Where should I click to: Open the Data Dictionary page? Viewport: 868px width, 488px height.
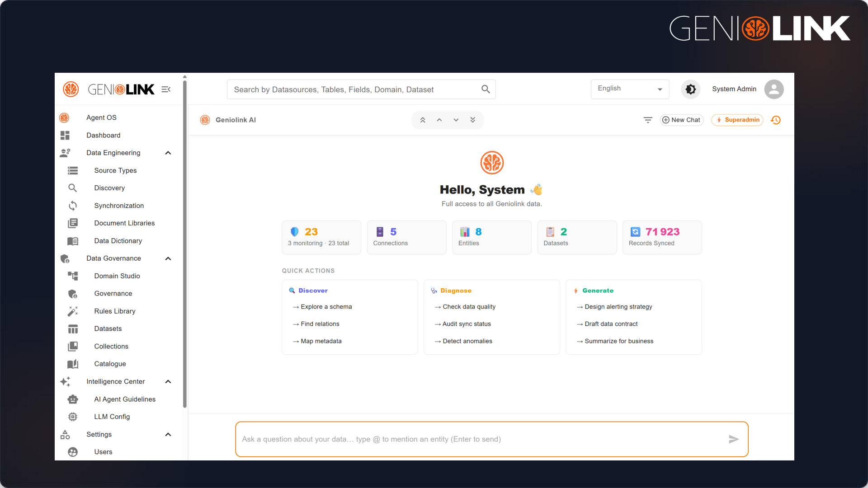[x=118, y=241]
